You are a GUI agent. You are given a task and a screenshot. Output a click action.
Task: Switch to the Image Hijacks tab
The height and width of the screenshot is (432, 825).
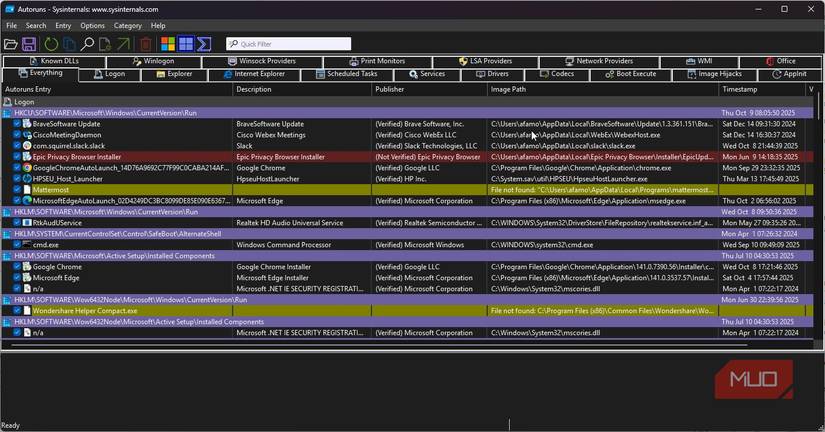[715, 74]
